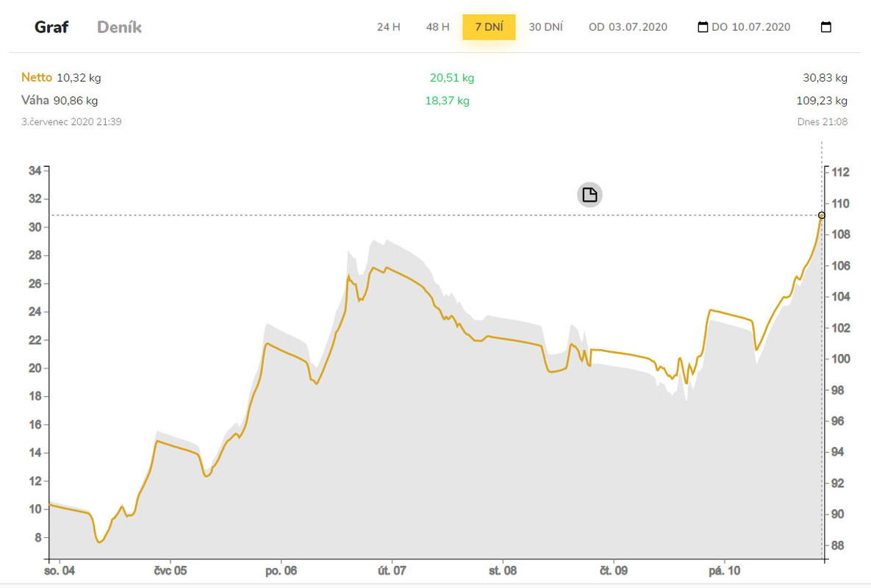Edit the DO 10.07.2020 end date
Viewport: 871px width, 588px height.
[751, 27]
